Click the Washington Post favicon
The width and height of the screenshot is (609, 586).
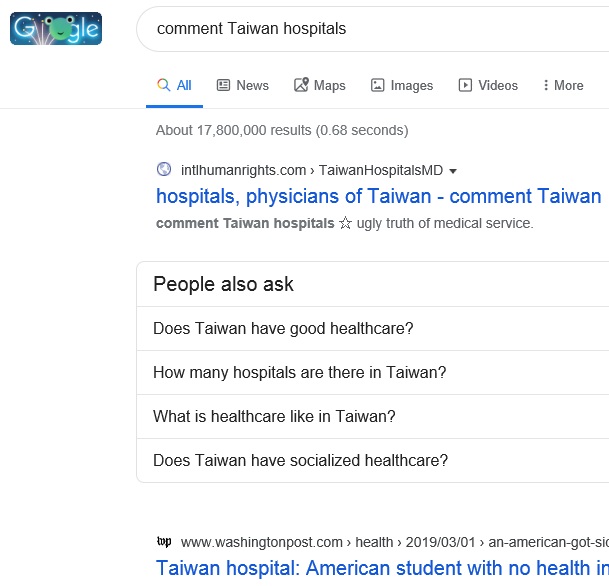click(164, 542)
